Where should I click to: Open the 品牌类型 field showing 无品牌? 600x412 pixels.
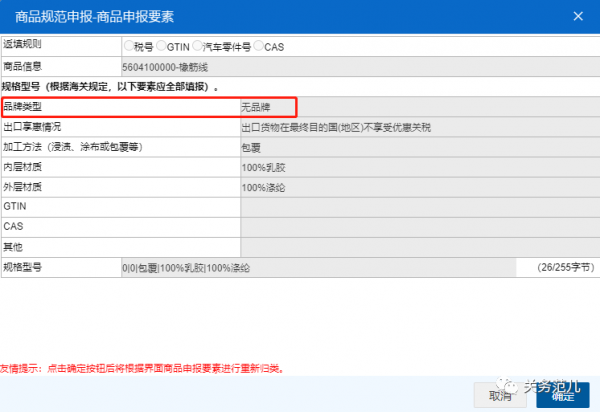418,106
